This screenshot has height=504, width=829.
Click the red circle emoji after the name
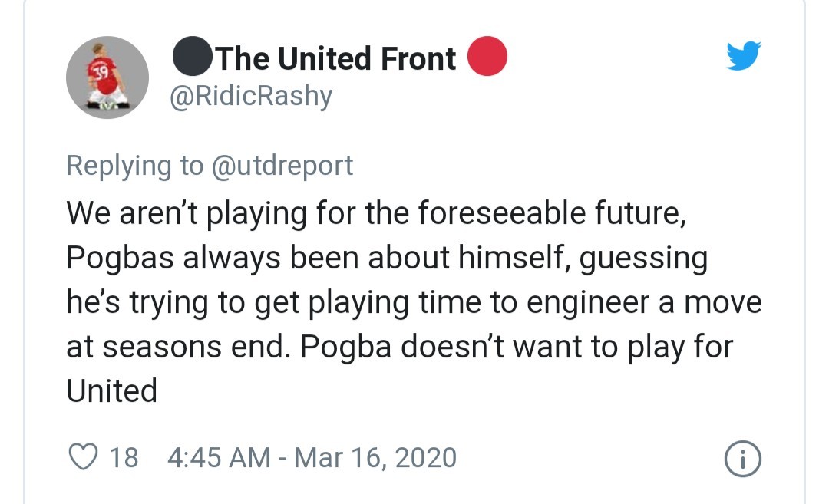pyautogui.click(x=487, y=56)
